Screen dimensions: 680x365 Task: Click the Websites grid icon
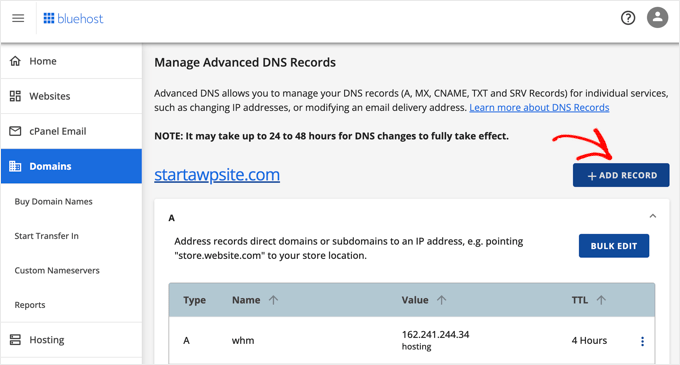pyautogui.click(x=15, y=96)
